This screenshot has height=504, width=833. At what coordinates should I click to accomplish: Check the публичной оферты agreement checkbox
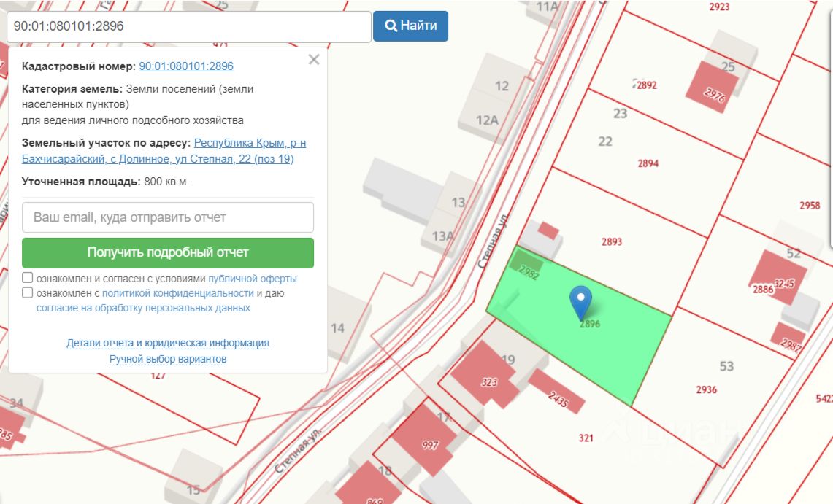pos(28,278)
